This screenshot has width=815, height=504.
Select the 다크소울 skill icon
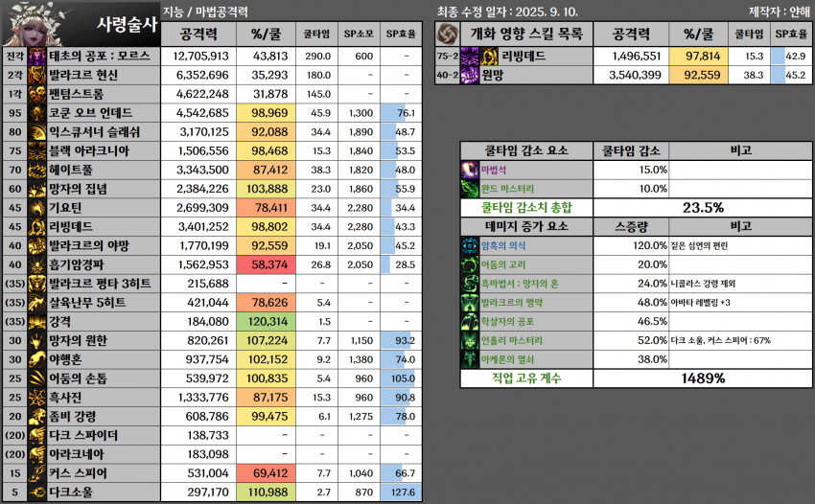pyautogui.click(x=37, y=493)
